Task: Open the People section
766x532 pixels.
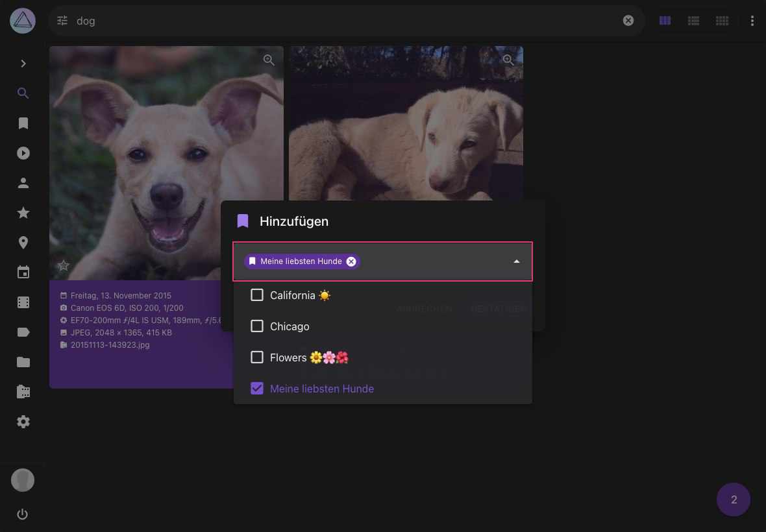Action: pyautogui.click(x=23, y=182)
